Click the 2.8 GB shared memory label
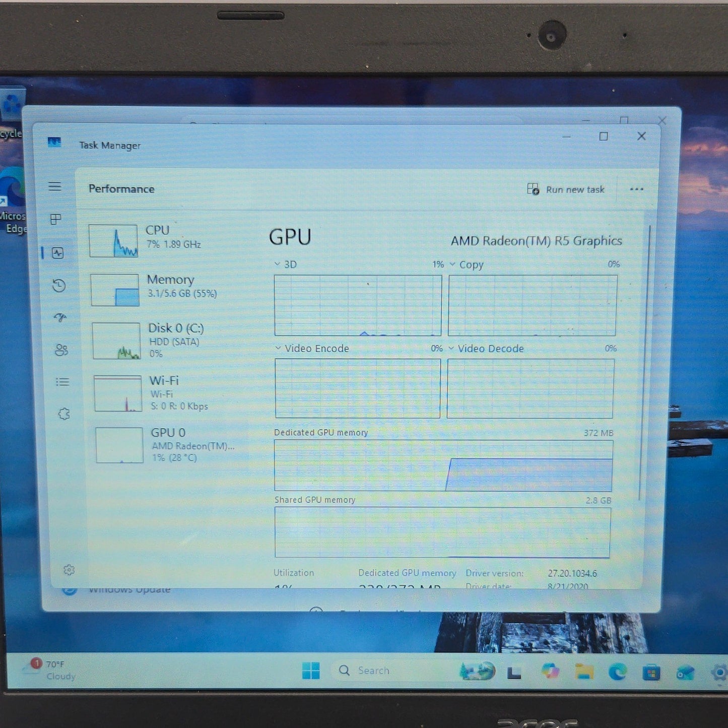This screenshot has height=728, width=728. coord(599,500)
